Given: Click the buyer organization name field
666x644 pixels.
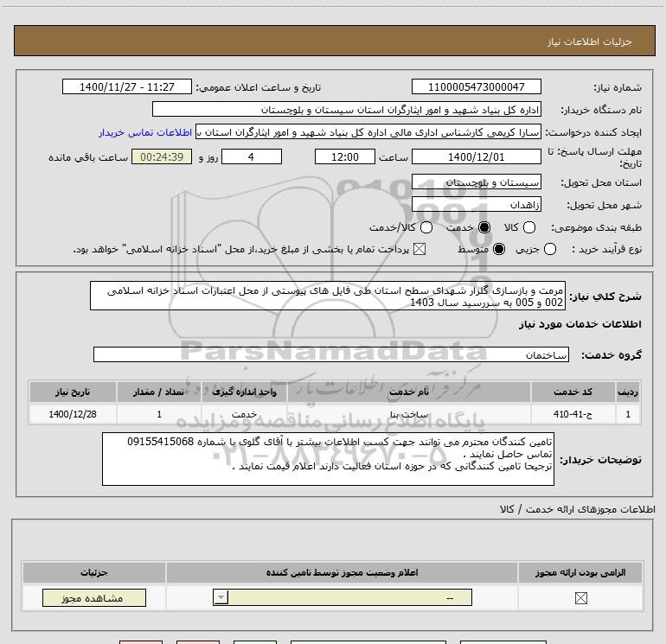Looking at the screenshot, I should tap(347, 110).
